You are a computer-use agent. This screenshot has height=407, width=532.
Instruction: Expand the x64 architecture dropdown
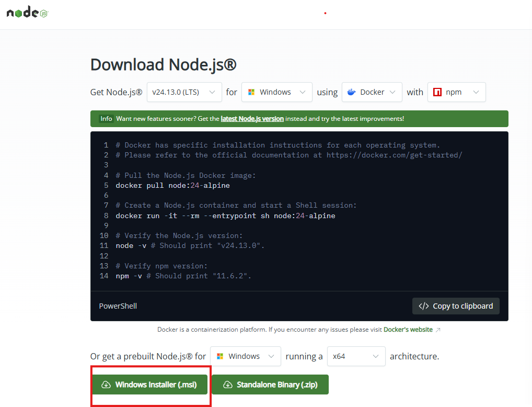coord(356,356)
